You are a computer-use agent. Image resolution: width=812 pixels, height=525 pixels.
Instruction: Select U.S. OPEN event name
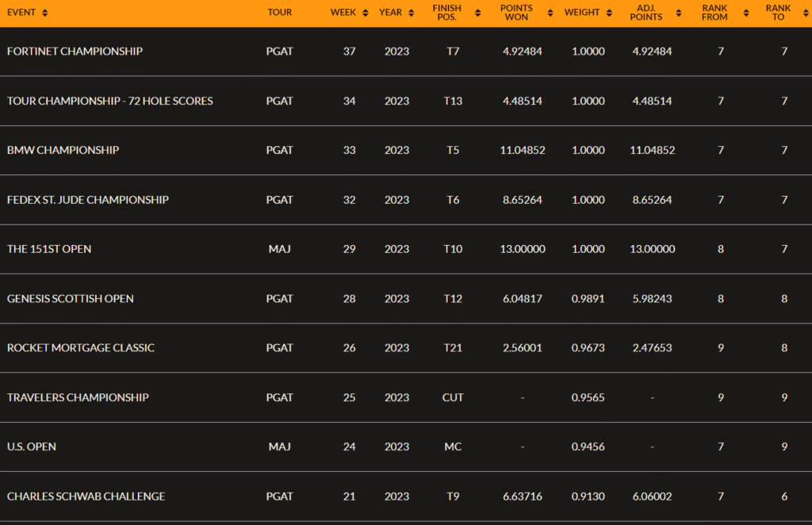point(32,446)
